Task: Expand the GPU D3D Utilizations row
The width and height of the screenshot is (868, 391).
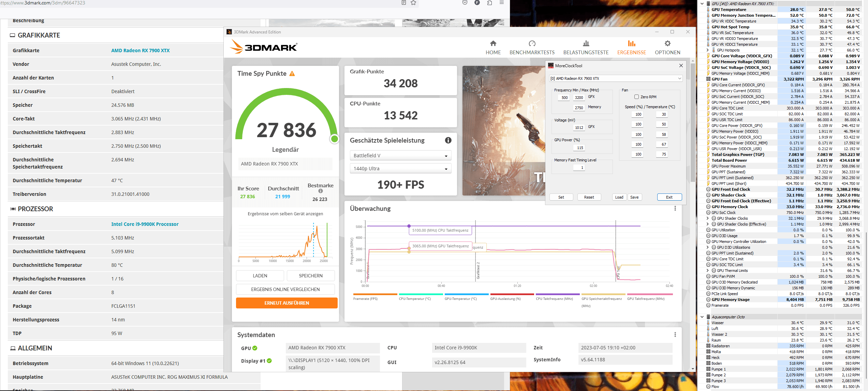Action: 707,247
